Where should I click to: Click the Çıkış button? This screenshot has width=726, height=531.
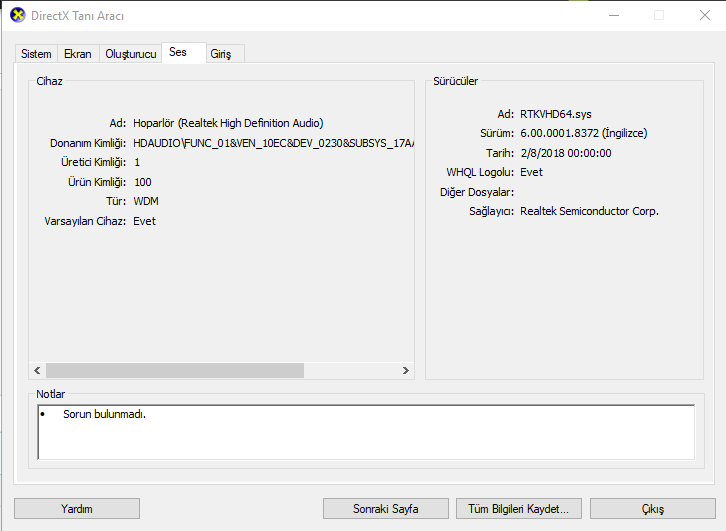point(653,509)
